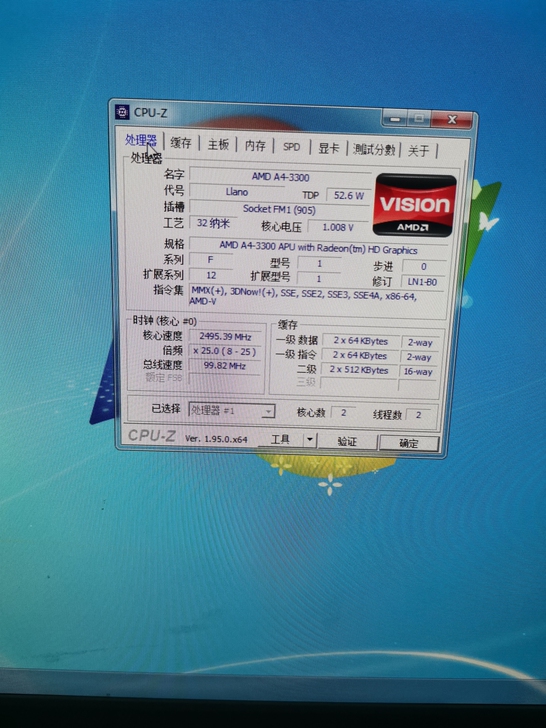Screen dimensions: 546x728
Task: Go to the 关于 about tab
Action: click(418, 151)
